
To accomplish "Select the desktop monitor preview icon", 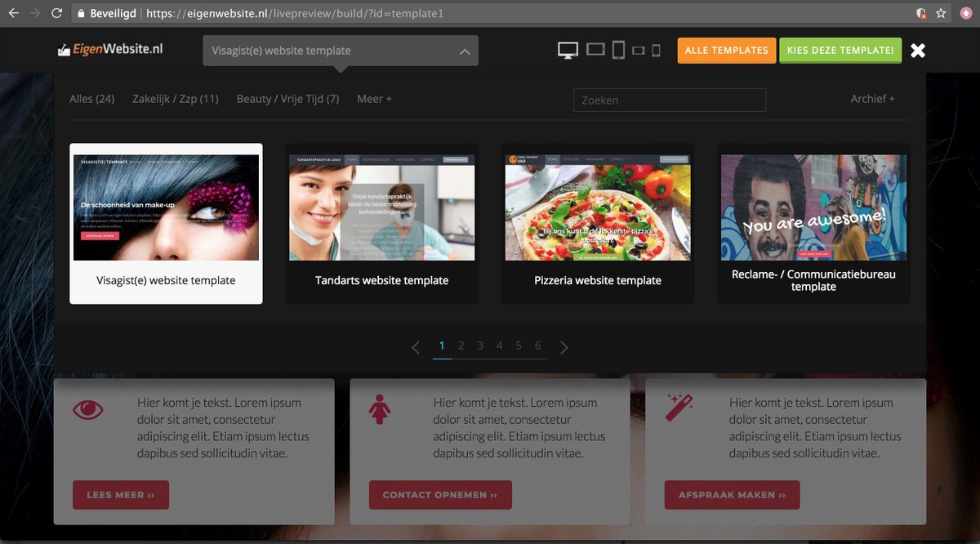I will 568,51.
